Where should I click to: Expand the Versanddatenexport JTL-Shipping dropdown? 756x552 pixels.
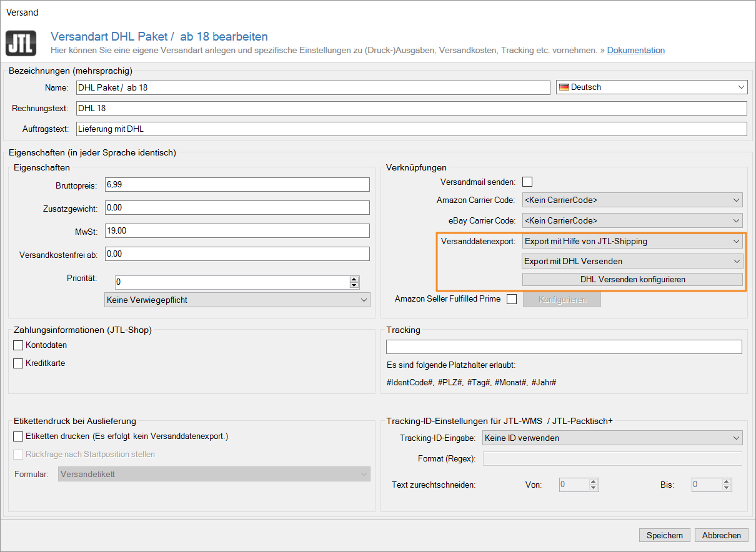(x=632, y=241)
